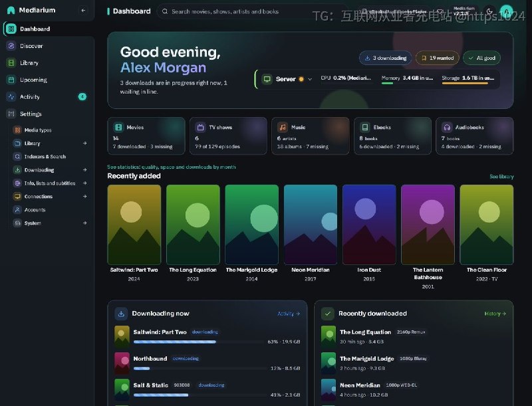Image resolution: width=532 pixels, height=406 pixels.
Task: Open the user avatar menu
Action: click(x=507, y=11)
